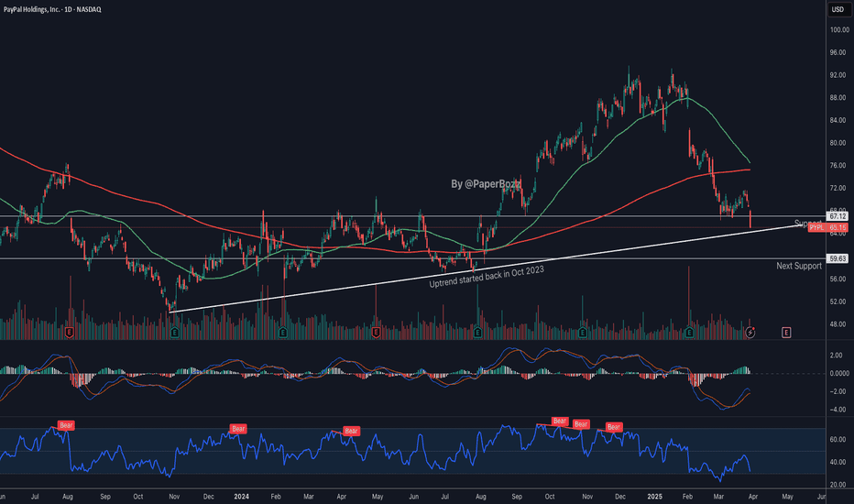Click the 76.00 price axis label
The height and width of the screenshot is (504, 854).
tap(838, 166)
